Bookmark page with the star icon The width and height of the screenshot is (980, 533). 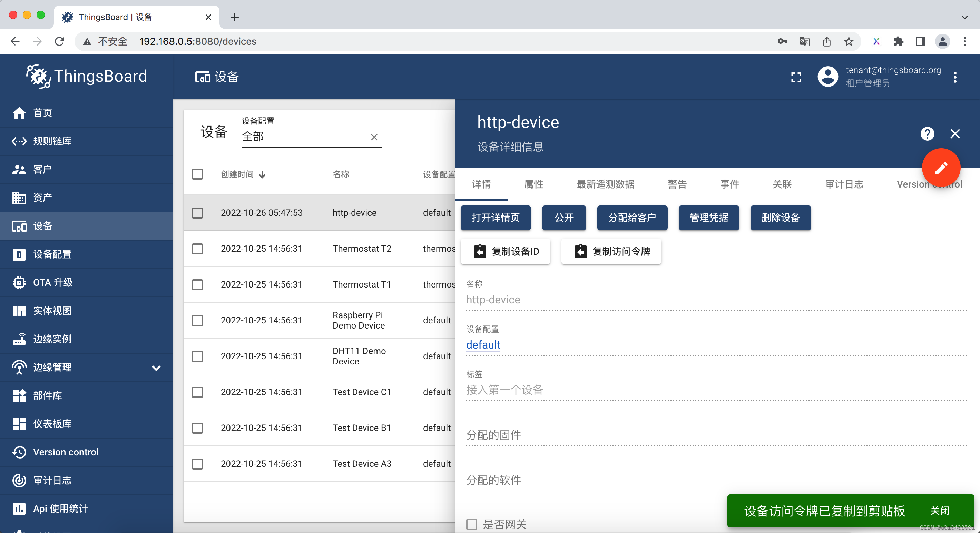849,41
